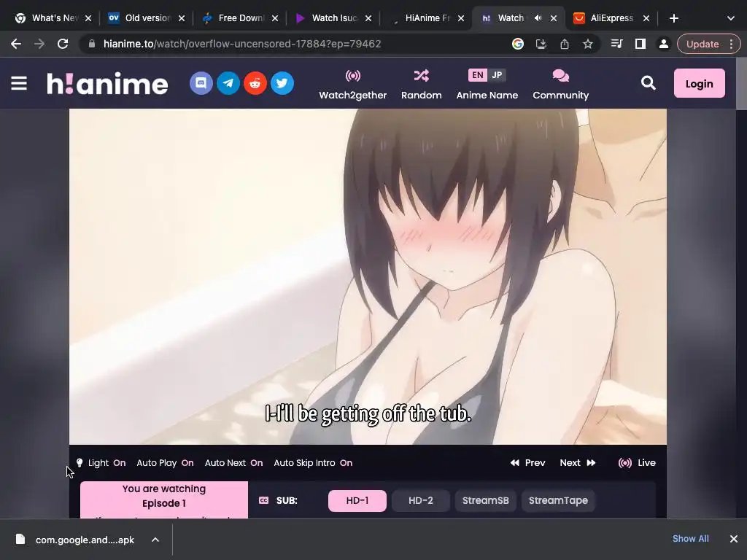Click Show All downloads
The width and height of the screenshot is (747, 560).
tap(690, 539)
